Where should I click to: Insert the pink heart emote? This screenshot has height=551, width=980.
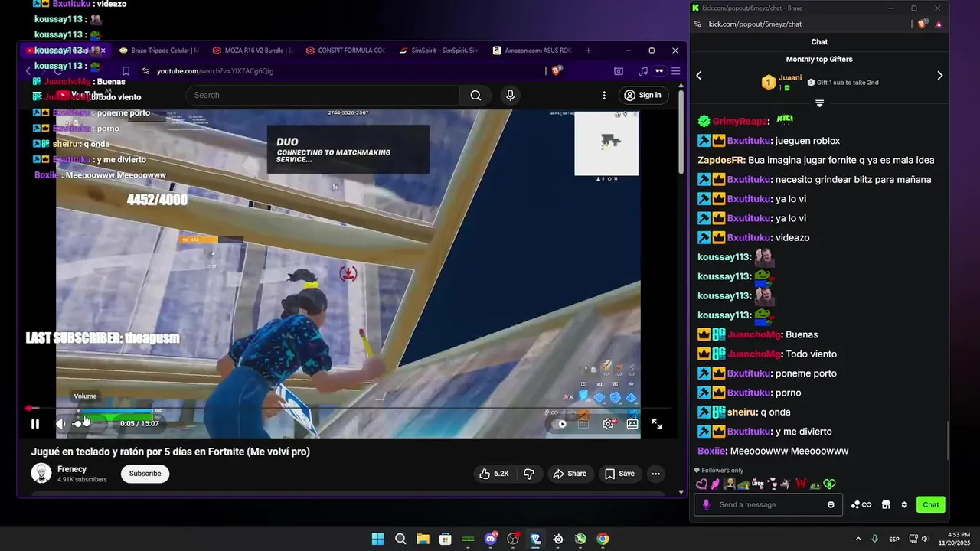(701, 484)
